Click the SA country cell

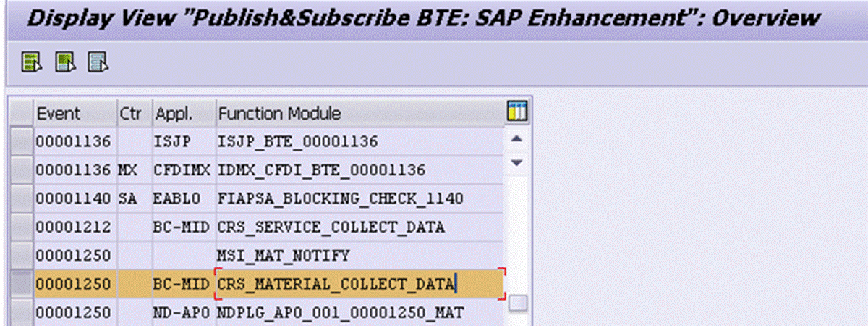tap(127, 198)
